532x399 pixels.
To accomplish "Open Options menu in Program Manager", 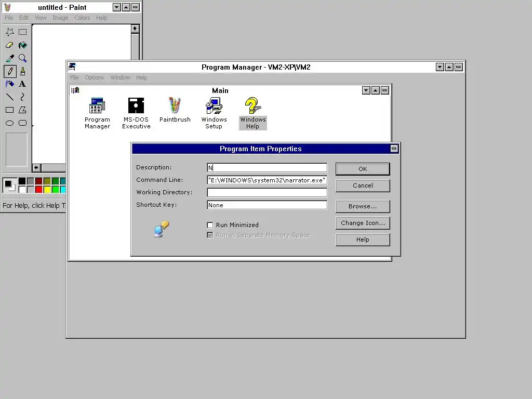I will pyautogui.click(x=95, y=77).
